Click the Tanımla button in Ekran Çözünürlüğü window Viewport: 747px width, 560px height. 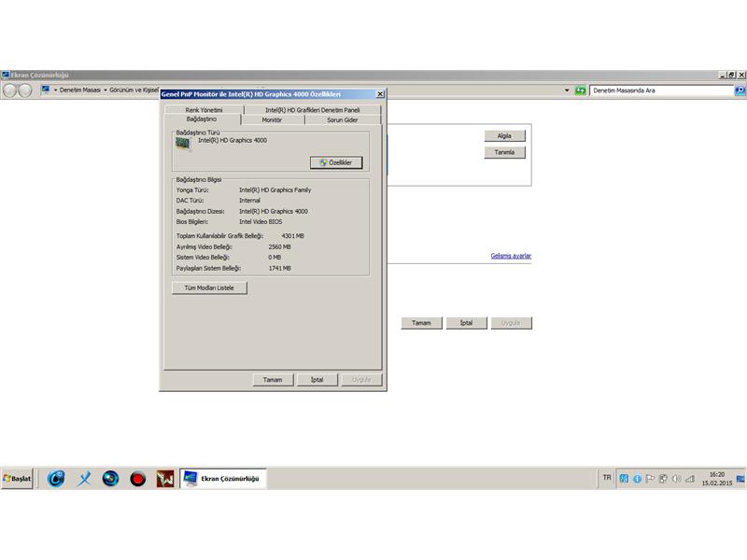point(504,152)
